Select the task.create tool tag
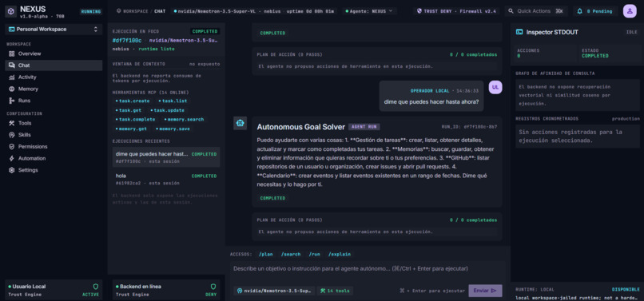 pyautogui.click(x=133, y=101)
